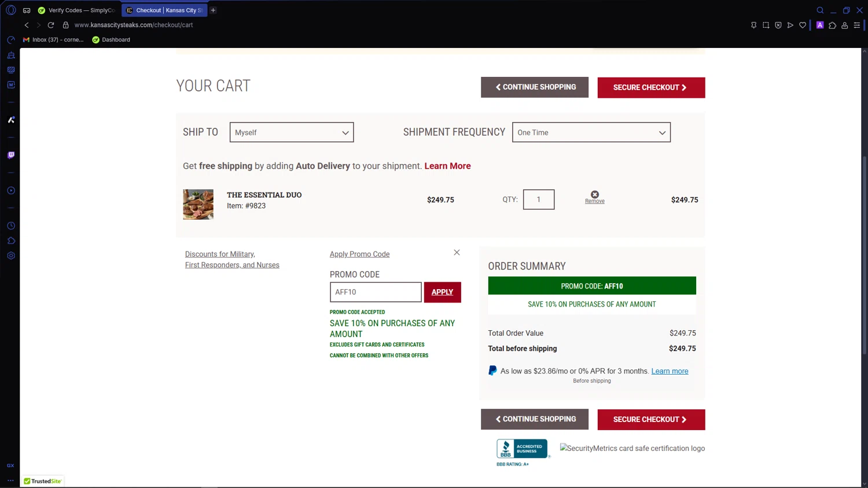The height and width of the screenshot is (488, 868).
Task: Open PayPal Learn more link
Action: [670, 371]
